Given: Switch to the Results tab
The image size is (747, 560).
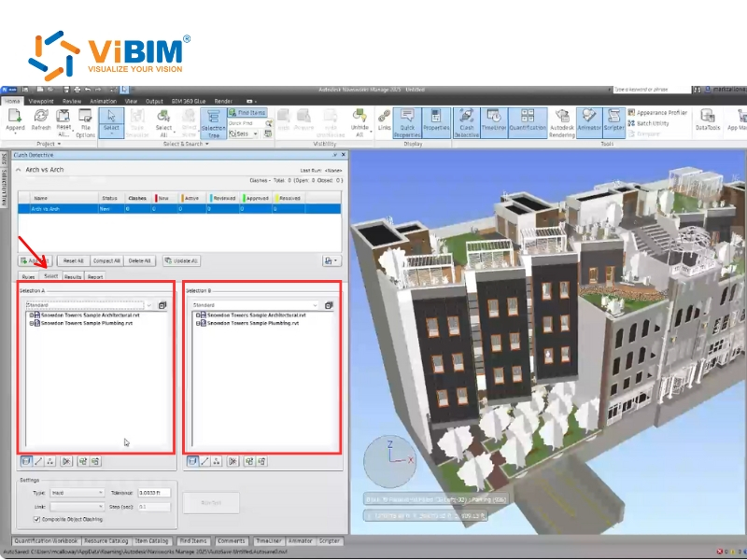Looking at the screenshot, I should pyautogui.click(x=73, y=276).
